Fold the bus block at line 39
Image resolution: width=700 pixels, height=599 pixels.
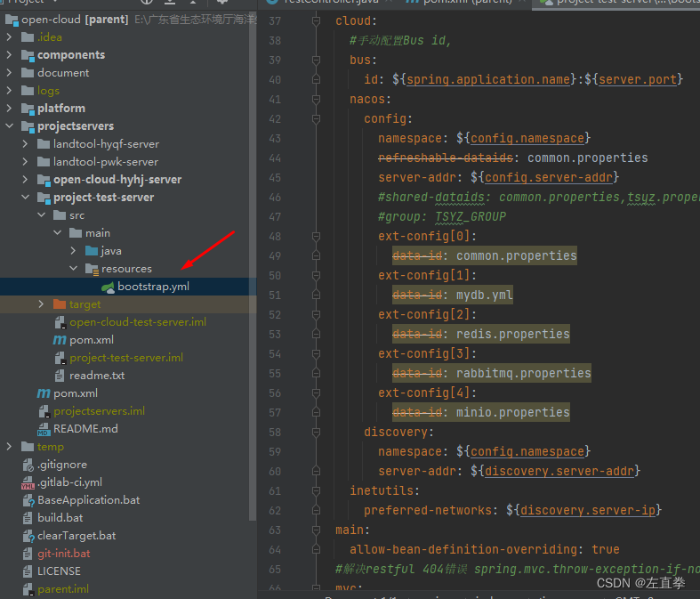click(316, 60)
